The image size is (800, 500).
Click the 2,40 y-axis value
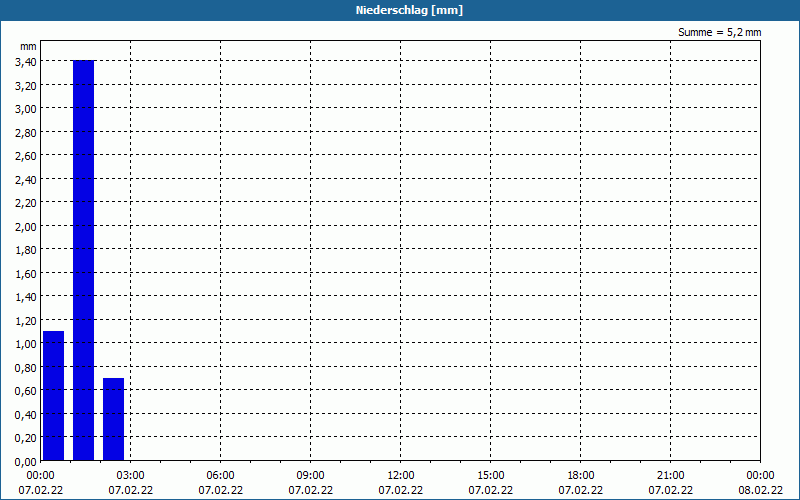26,180
